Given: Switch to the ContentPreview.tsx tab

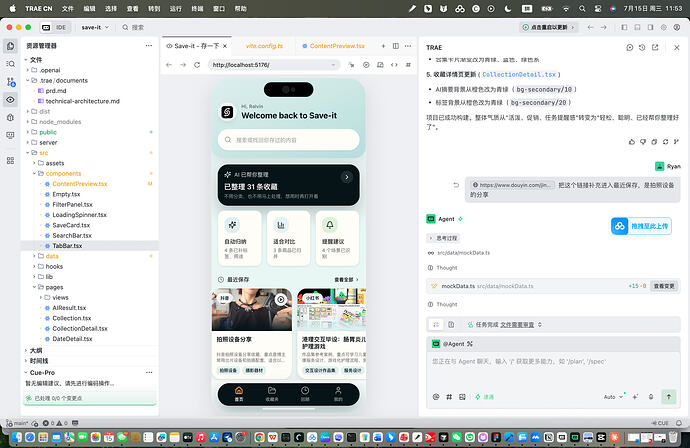Looking at the screenshot, I should point(337,46).
